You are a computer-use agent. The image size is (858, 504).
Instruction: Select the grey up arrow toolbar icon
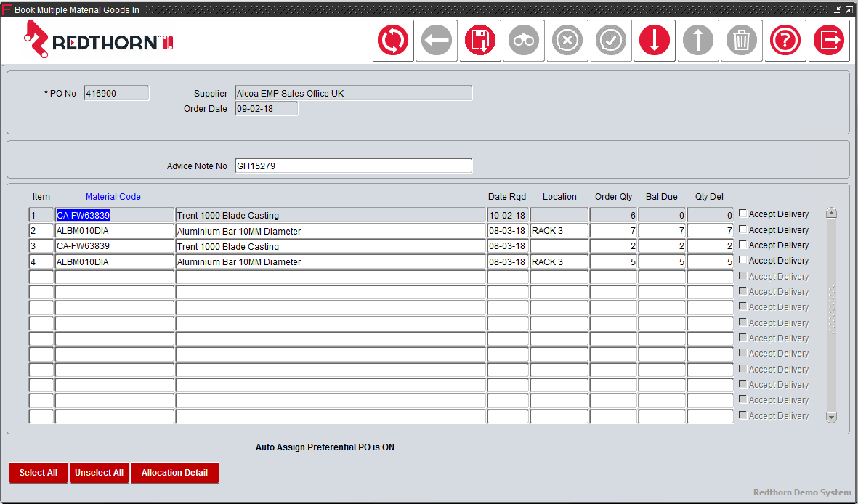[x=697, y=40]
